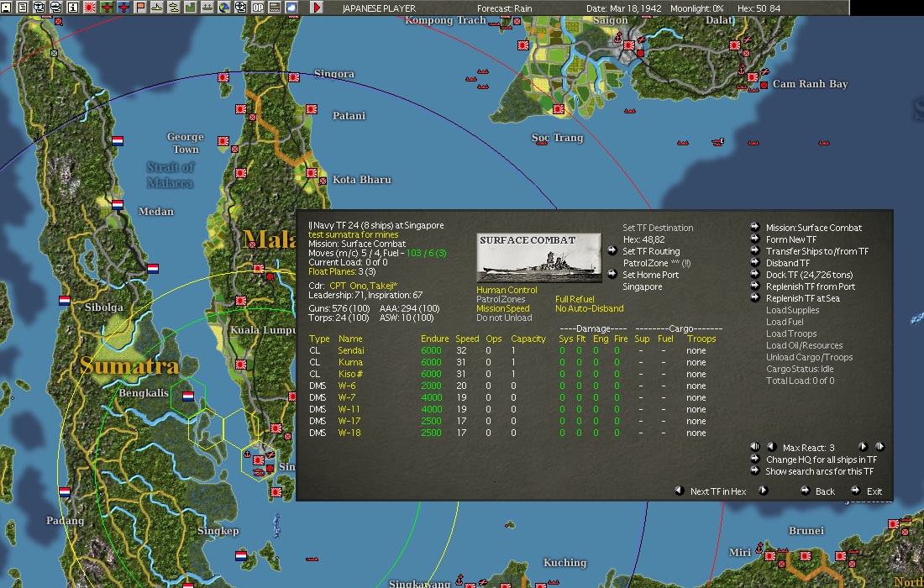Click arrow for Replenish TF from Port
This screenshot has width=924, height=588.
755,286
